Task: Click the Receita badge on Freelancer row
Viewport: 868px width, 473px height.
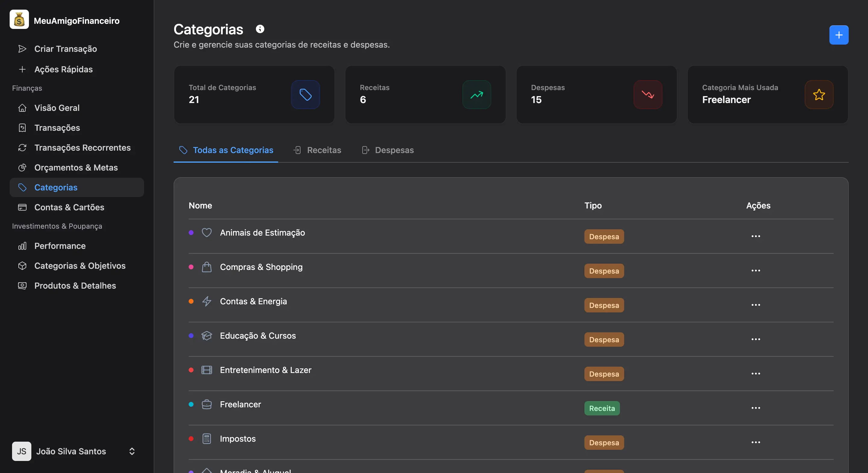Action: pos(602,408)
